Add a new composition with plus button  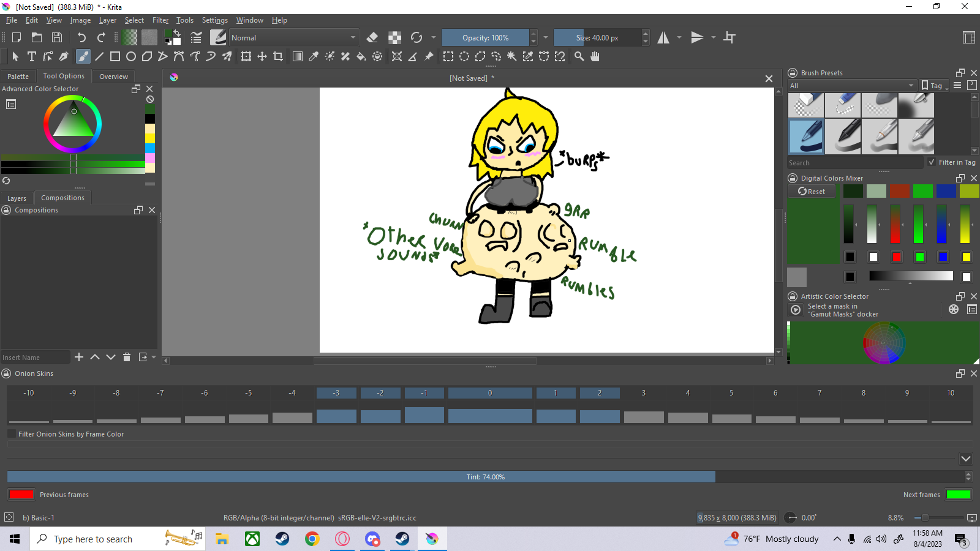(x=79, y=357)
